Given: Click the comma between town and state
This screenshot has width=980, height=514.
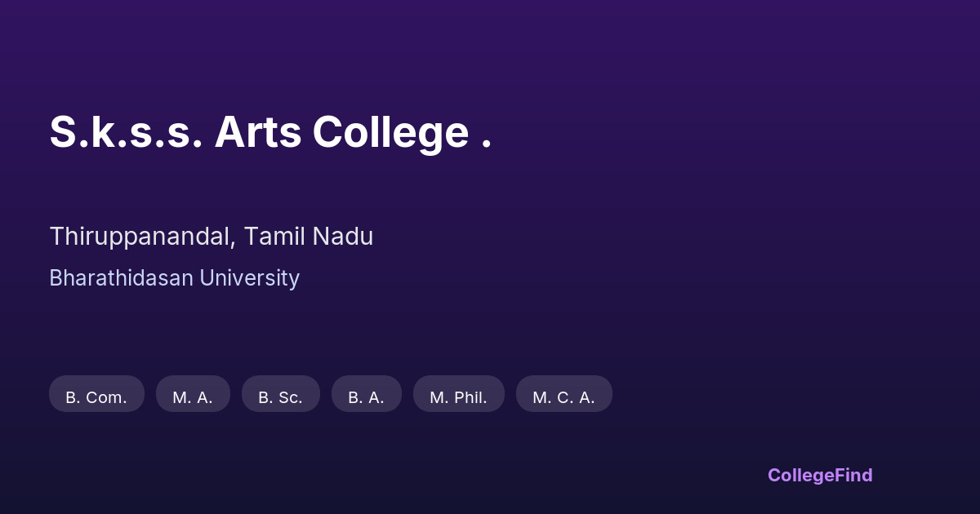Looking at the screenshot, I should (x=235, y=245).
